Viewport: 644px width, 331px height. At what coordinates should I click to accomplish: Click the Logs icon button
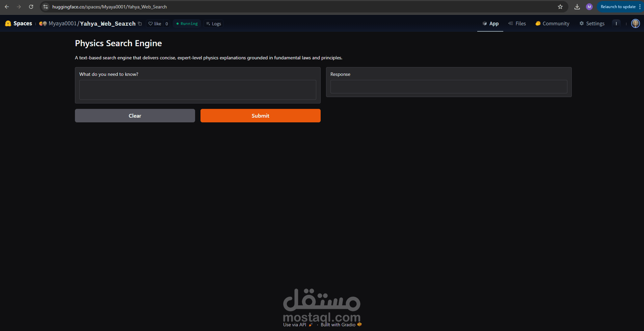209,24
